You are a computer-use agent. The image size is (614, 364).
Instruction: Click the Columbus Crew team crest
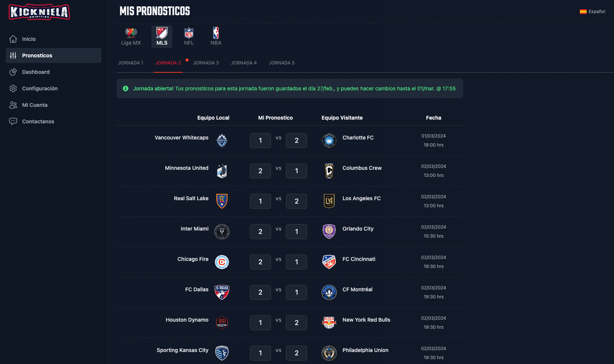tap(329, 171)
